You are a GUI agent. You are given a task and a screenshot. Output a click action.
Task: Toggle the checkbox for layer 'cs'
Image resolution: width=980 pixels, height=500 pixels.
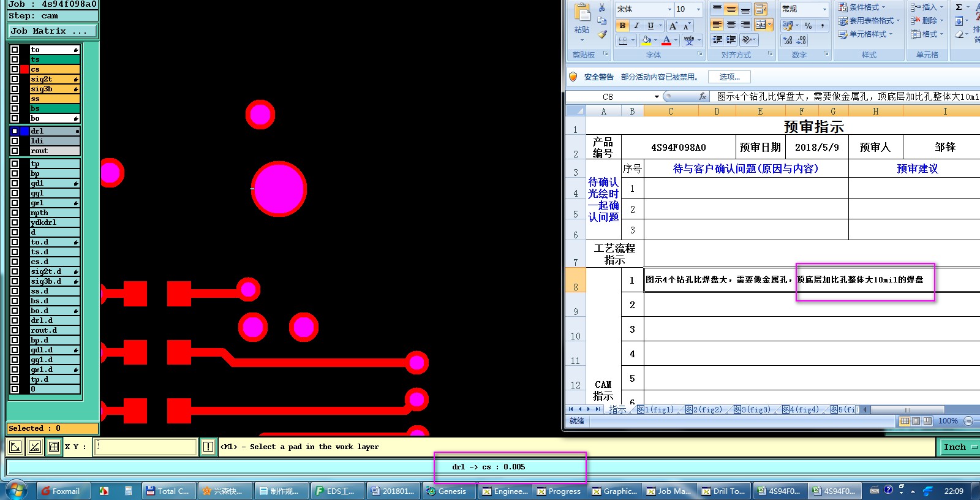[x=15, y=69]
